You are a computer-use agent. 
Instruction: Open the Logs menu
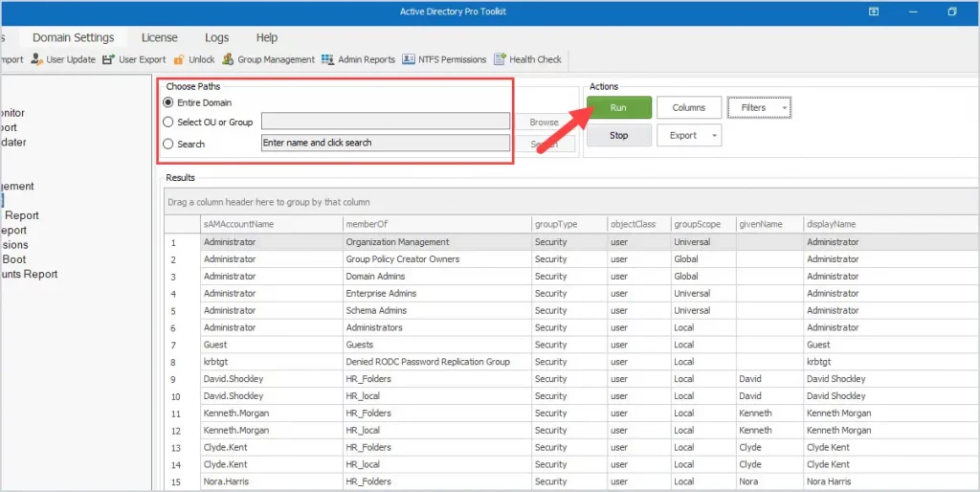tap(217, 37)
